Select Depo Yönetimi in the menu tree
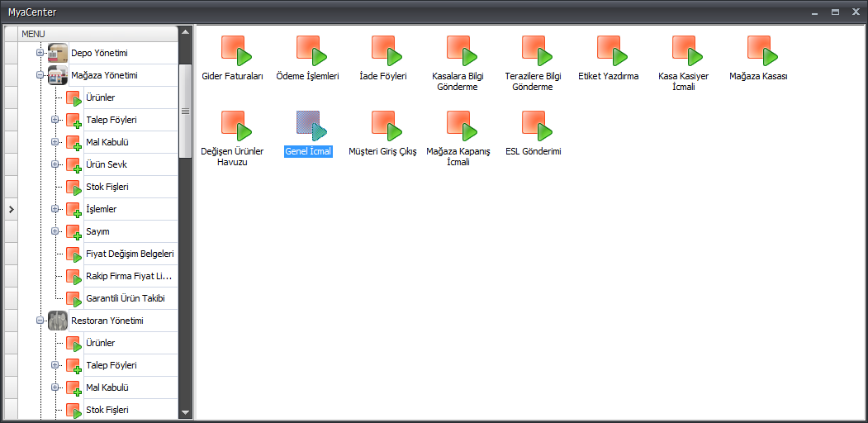868x423 pixels. click(x=100, y=53)
